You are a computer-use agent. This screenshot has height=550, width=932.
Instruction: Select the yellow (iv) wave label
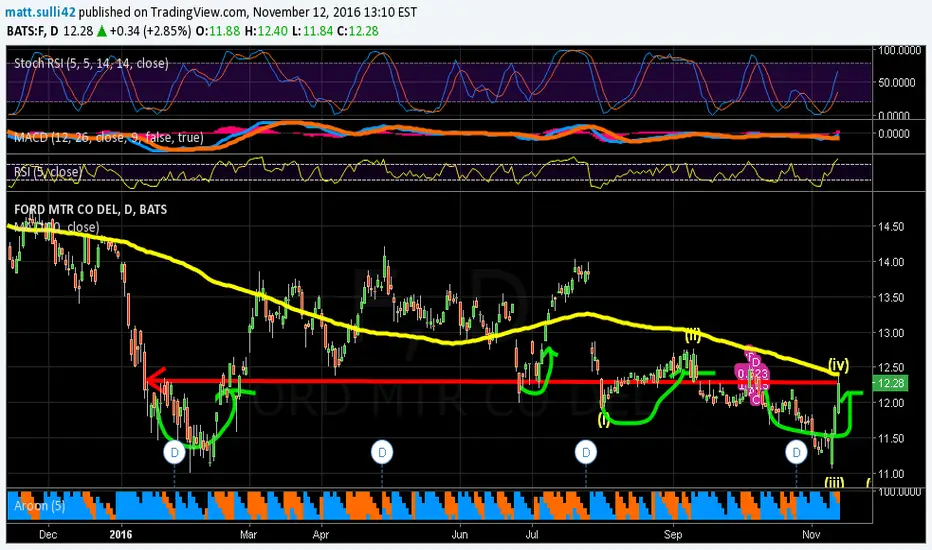pos(838,364)
